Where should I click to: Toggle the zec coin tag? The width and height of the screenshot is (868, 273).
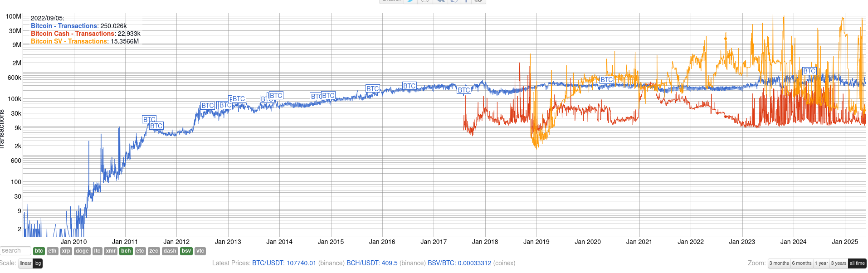click(154, 251)
